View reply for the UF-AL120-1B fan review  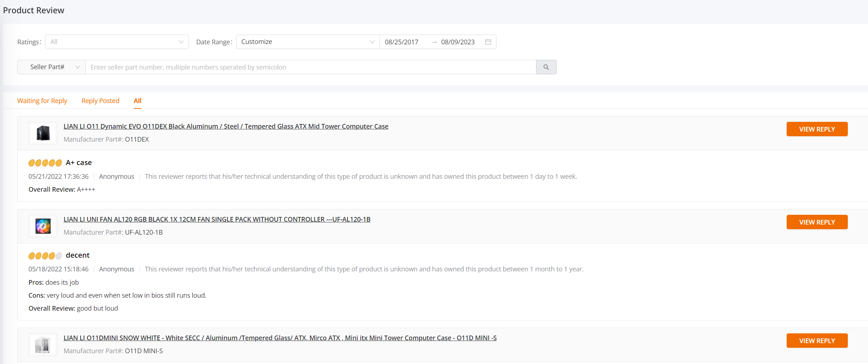click(817, 222)
